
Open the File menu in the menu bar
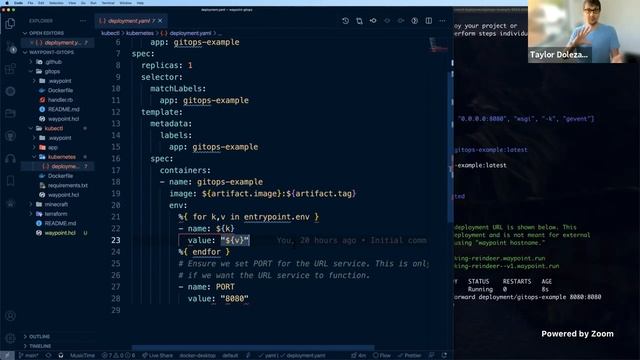click(x=31, y=3)
